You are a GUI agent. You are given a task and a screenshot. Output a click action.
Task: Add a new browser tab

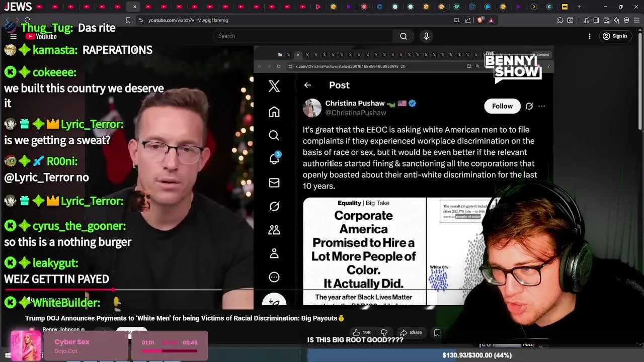click(x=579, y=7)
